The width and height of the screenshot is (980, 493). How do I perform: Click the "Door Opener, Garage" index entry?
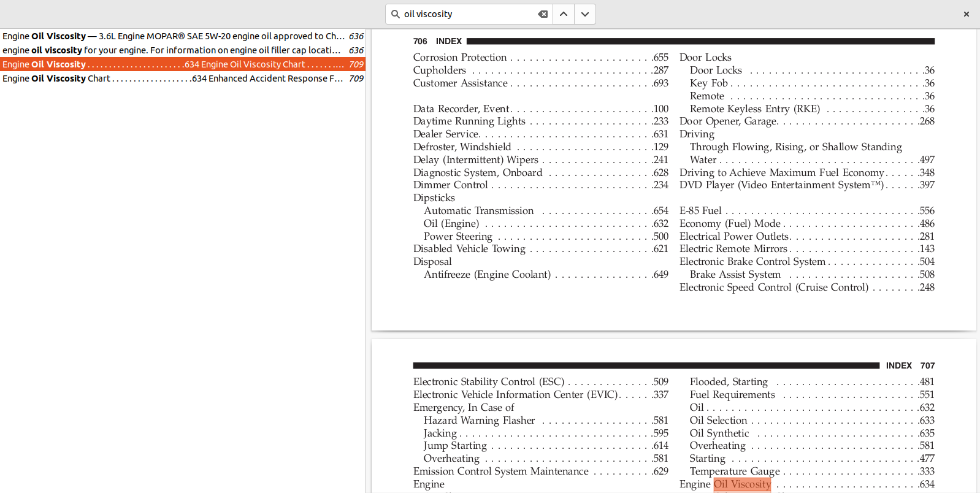coord(729,121)
